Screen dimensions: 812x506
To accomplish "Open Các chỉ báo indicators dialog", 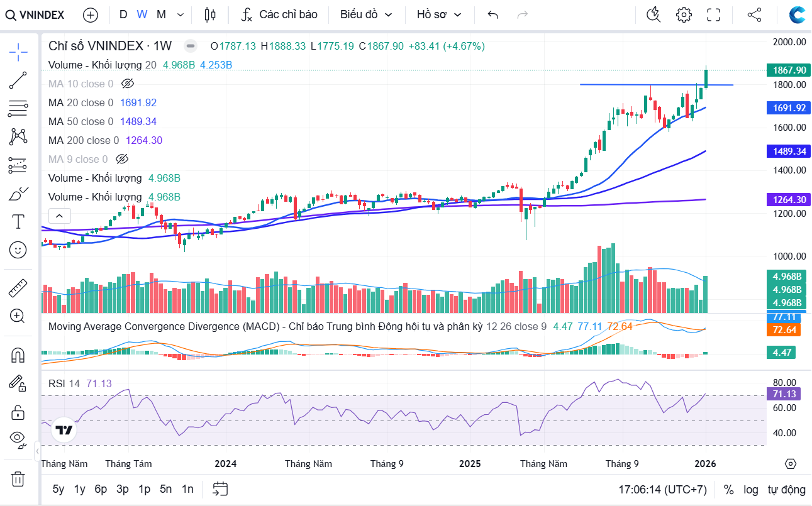I will [280, 14].
